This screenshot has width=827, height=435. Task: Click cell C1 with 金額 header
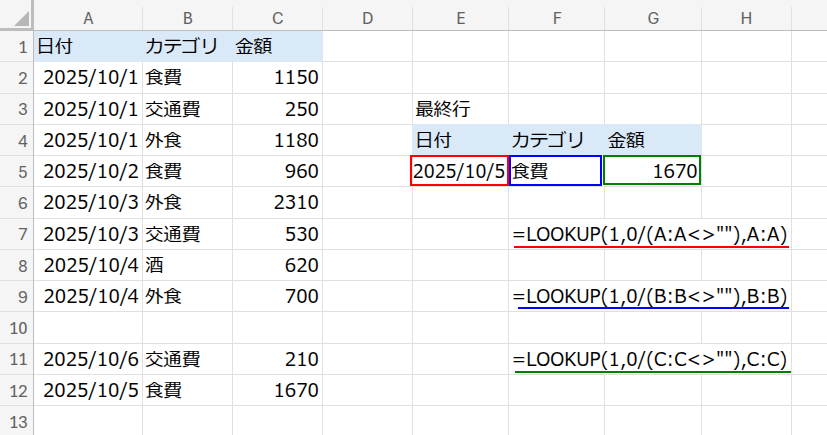[277, 46]
